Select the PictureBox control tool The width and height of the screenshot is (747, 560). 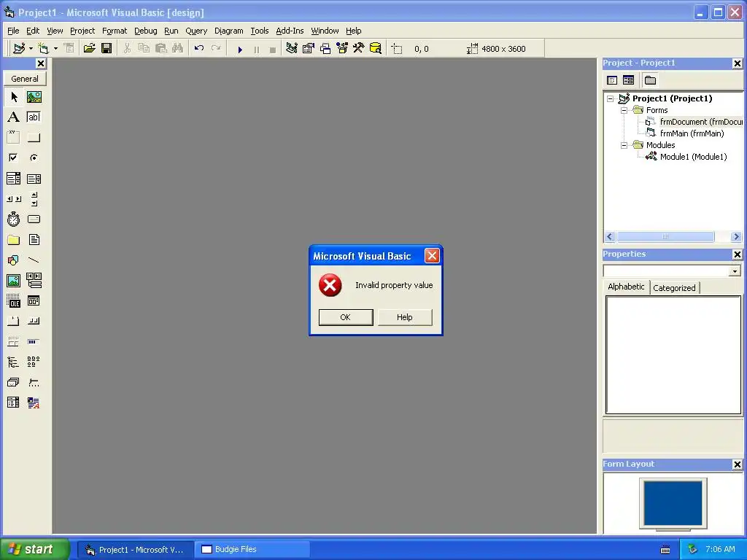[34, 97]
